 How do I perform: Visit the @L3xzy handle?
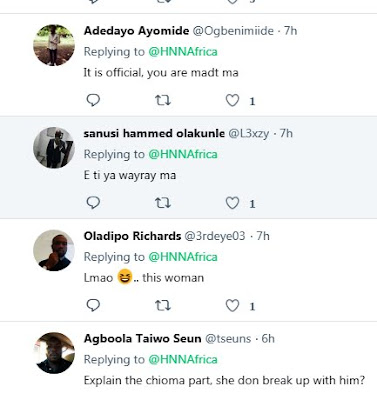point(249,134)
